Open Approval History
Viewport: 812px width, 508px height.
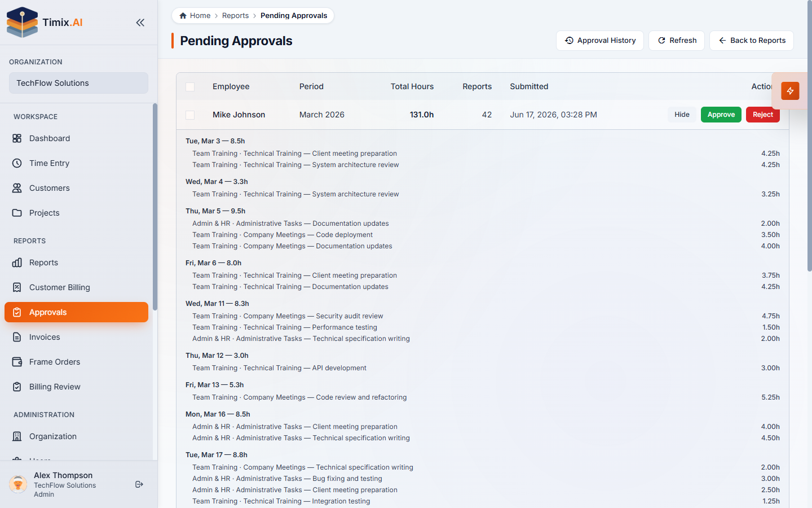pos(600,41)
